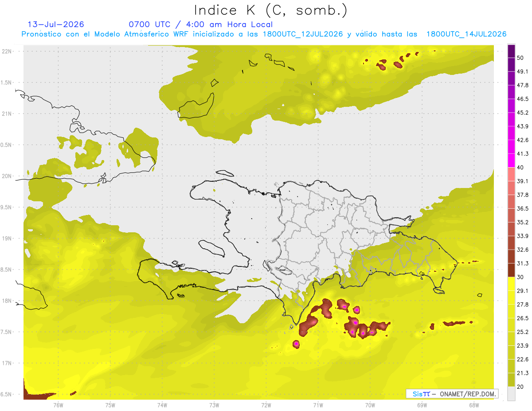Viewport: 532px width, 411px height.
Task: Click the '43.9' colorbar value
Action: click(523, 127)
